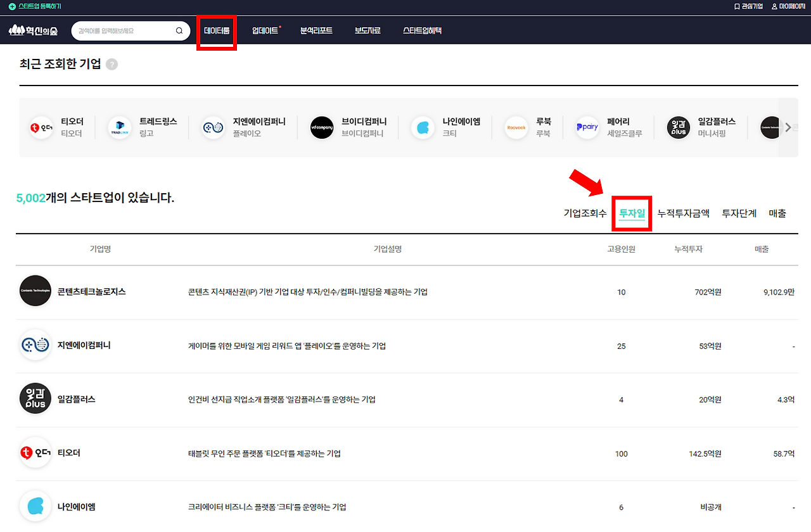811x532 pixels.
Task: Open 일감플러스 company name in table
Action: point(77,399)
